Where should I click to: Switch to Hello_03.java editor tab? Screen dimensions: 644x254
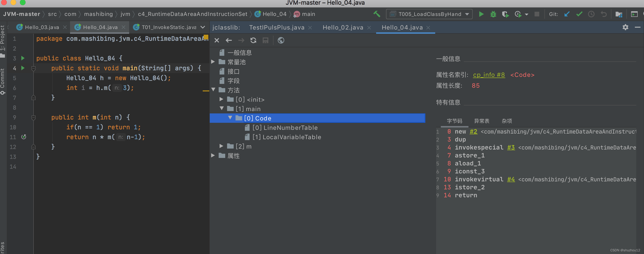(x=42, y=27)
